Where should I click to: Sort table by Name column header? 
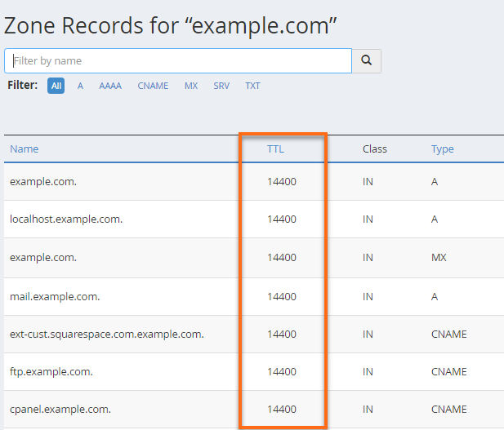click(25, 149)
